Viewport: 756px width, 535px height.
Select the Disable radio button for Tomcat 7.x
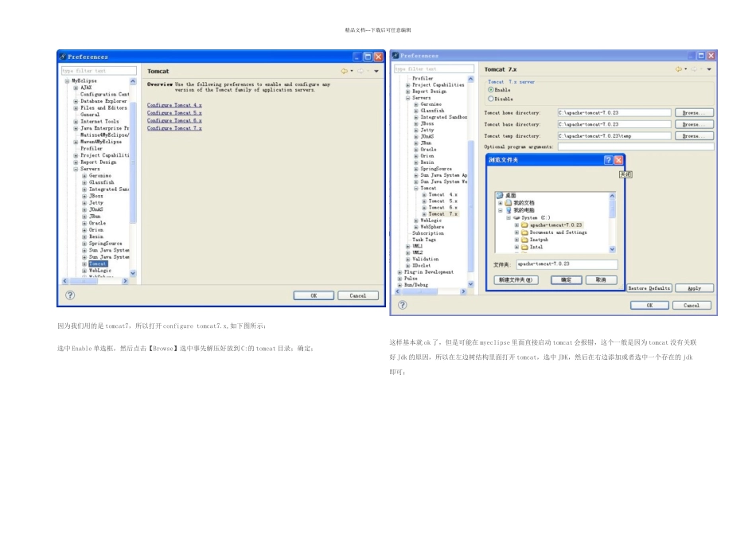(490, 99)
